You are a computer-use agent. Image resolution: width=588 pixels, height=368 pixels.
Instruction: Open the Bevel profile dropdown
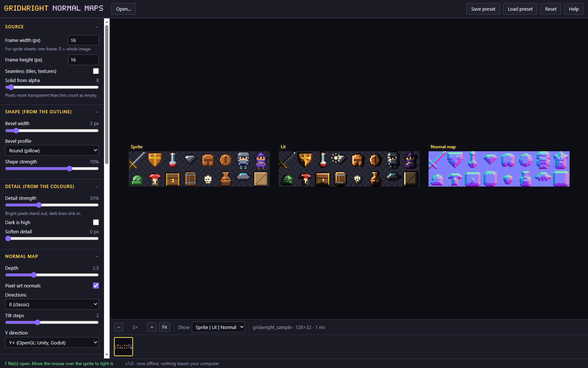pyautogui.click(x=52, y=151)
